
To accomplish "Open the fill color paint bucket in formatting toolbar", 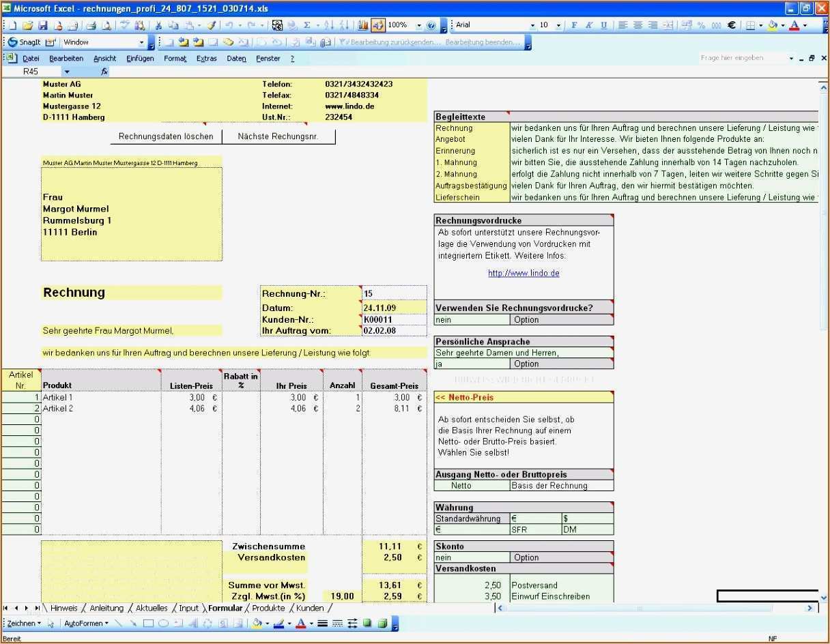I will pos(773,25).
